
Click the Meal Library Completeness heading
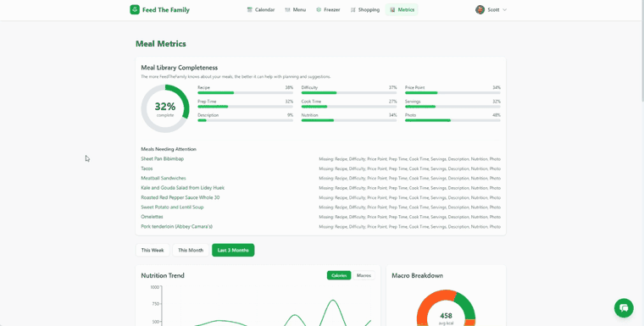179,68
